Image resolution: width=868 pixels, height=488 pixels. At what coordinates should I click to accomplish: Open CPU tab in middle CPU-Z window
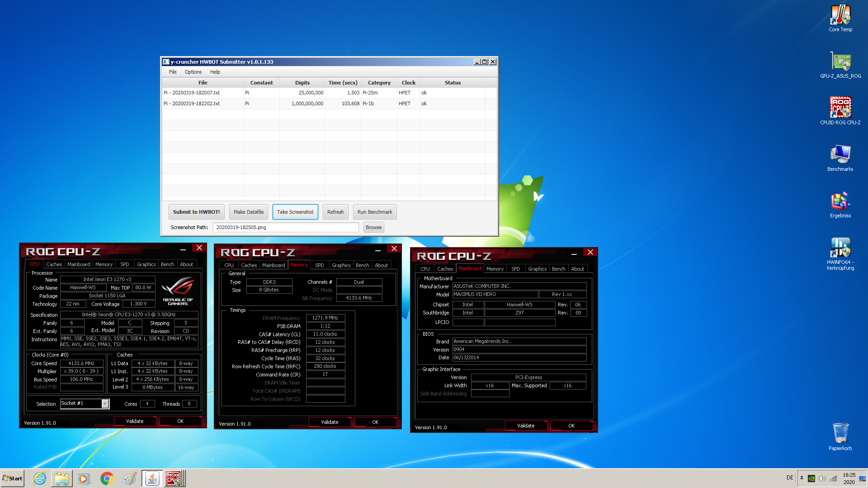coord(229,265)
